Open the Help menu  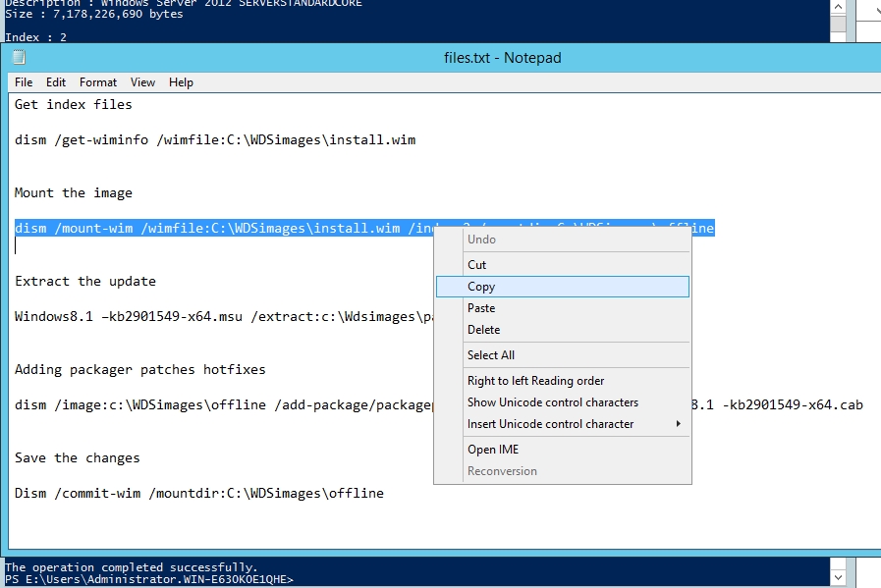coord(181,82)
